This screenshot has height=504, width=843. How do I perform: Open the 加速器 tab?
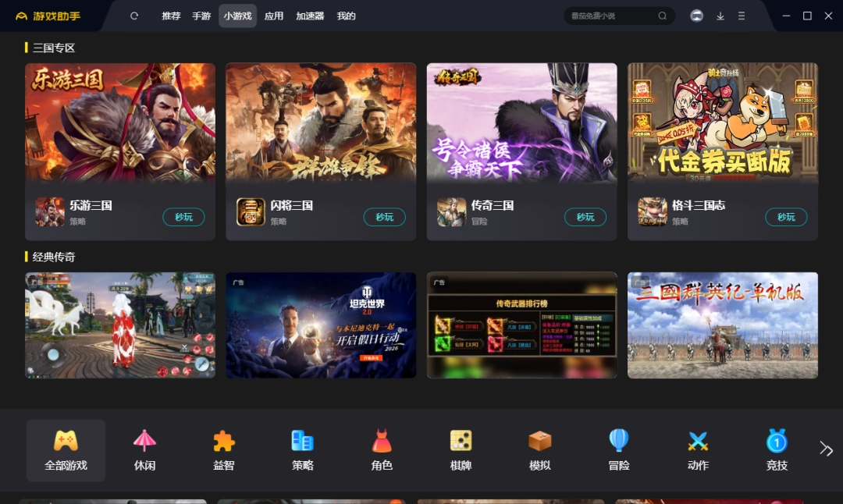tap(311, 15)
